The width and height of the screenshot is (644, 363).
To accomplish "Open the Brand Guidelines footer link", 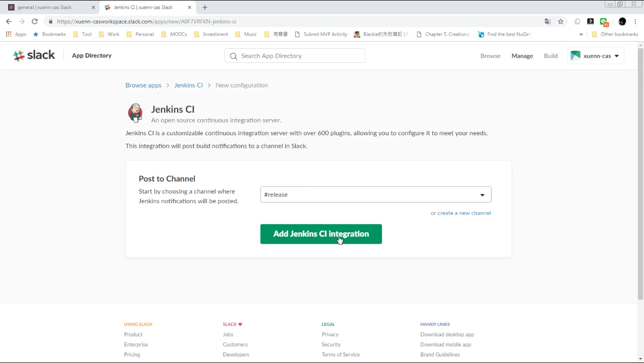I will (440, 354).
